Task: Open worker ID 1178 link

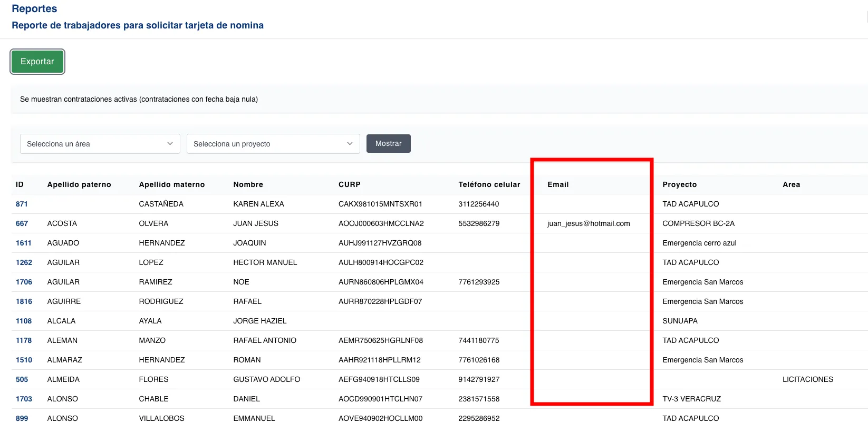Action: pos(24,340)
